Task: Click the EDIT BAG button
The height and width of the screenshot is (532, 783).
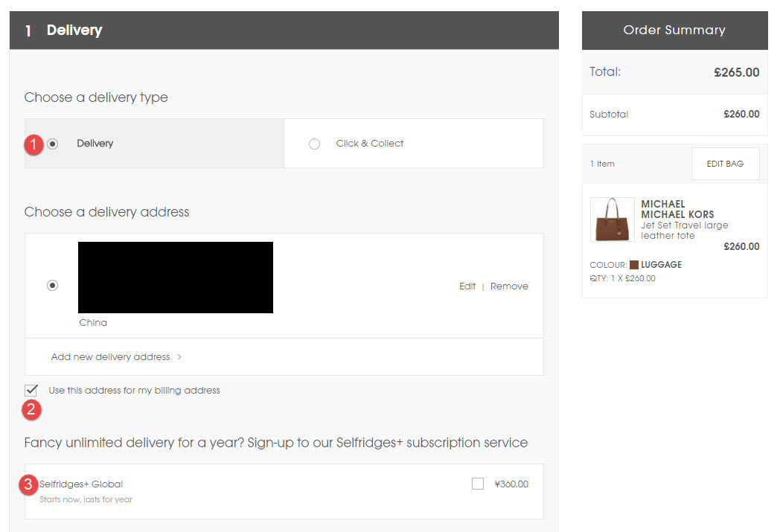Action: click(x=725, y=164)
